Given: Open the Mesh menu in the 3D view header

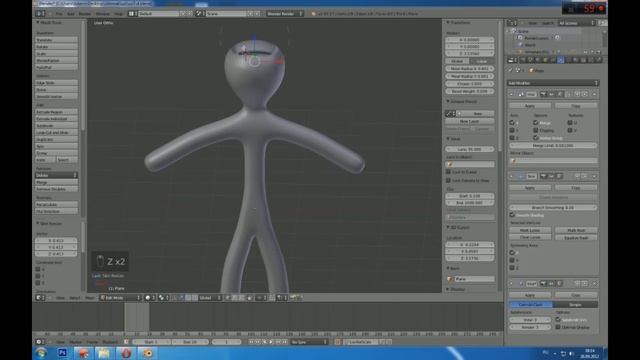Looking at the screenshot, I should pos(89,298).
